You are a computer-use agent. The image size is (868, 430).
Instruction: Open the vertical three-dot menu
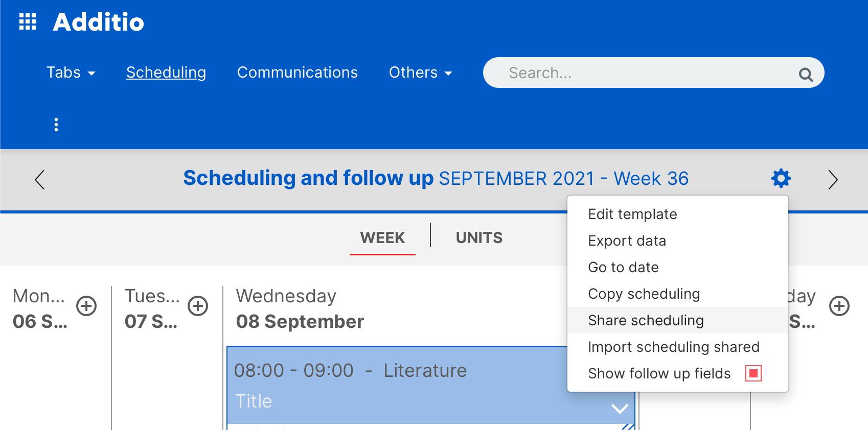[56, 125]
